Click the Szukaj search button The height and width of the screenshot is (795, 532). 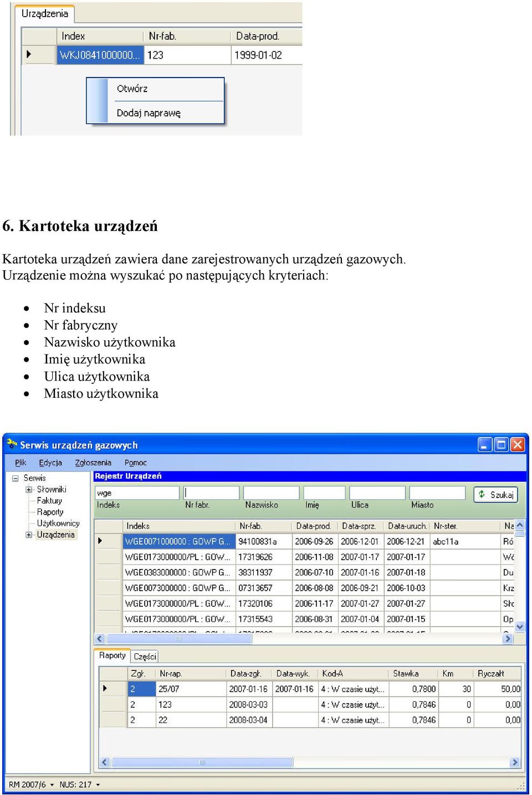coord(496,495)
